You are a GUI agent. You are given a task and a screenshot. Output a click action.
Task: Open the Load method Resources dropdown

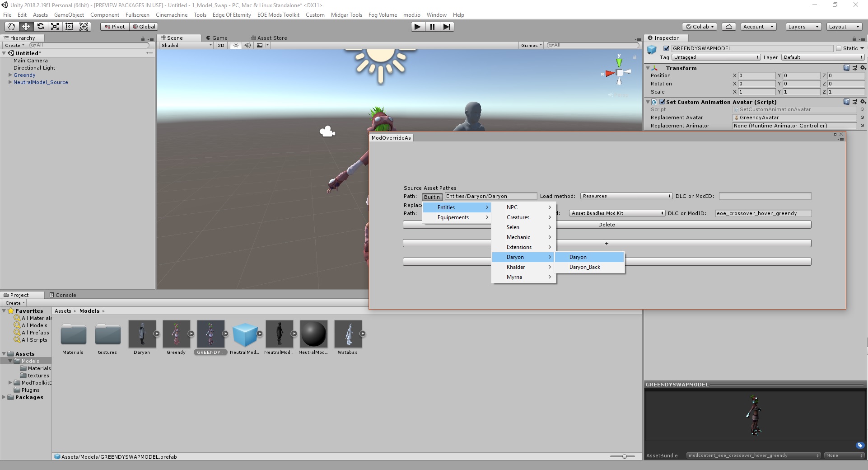626,196
